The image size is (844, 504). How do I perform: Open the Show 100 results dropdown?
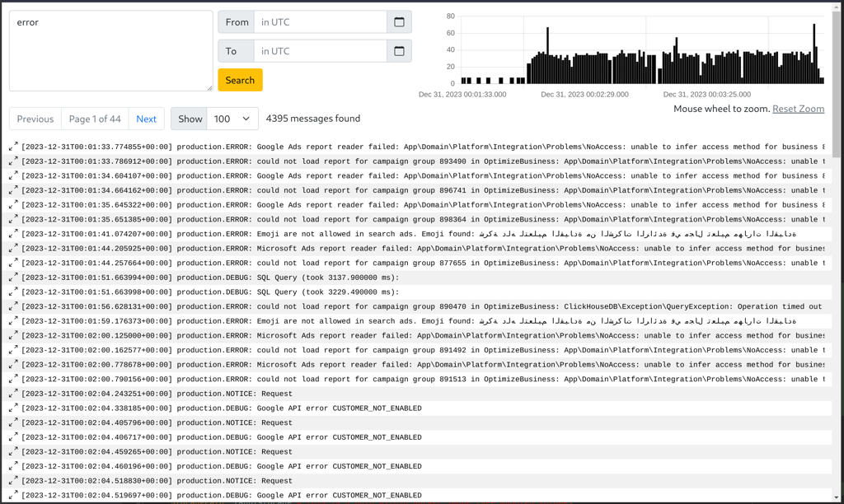[232, 119]
